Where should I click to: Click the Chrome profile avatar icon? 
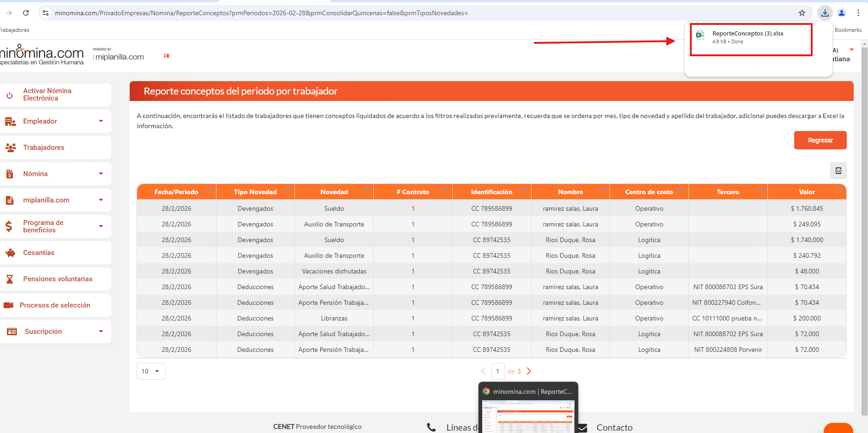coord(842,13)
